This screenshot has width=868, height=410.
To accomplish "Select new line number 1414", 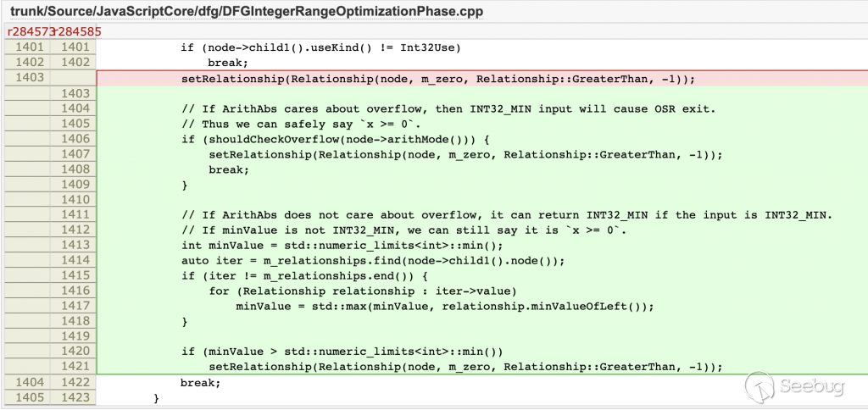I will coord(75,260).
